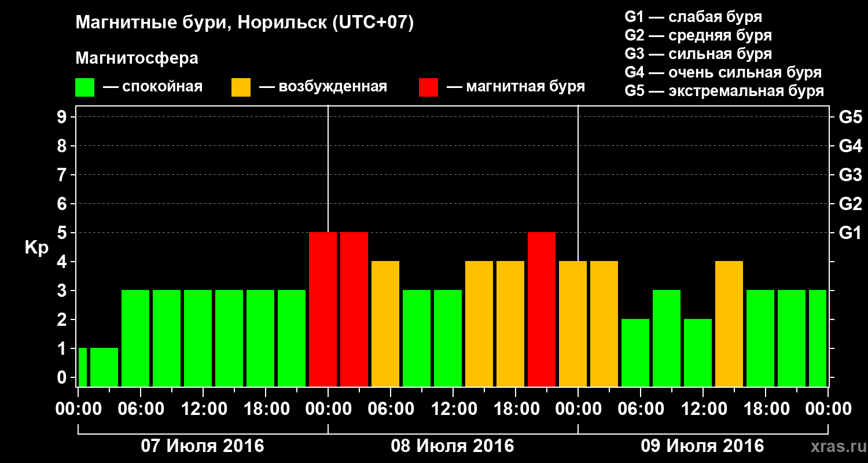
Task: Click the red 'магнитная буря' legend swatch
Action: point(429,87)
